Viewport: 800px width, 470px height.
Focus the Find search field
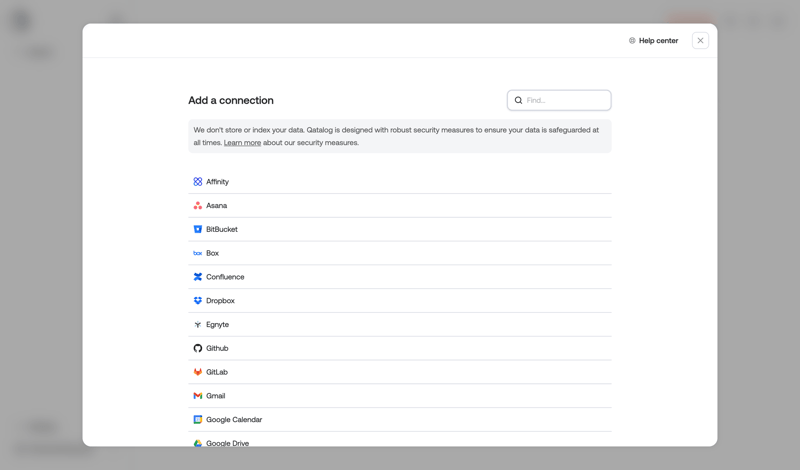(x=559, y=100)
